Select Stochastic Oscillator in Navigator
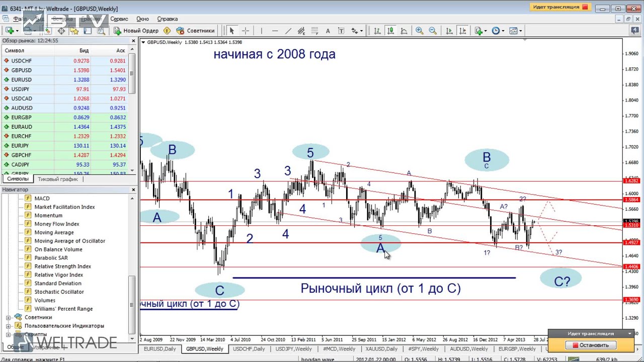This screenshot has height=362, width=644. [x=59, y=292]
